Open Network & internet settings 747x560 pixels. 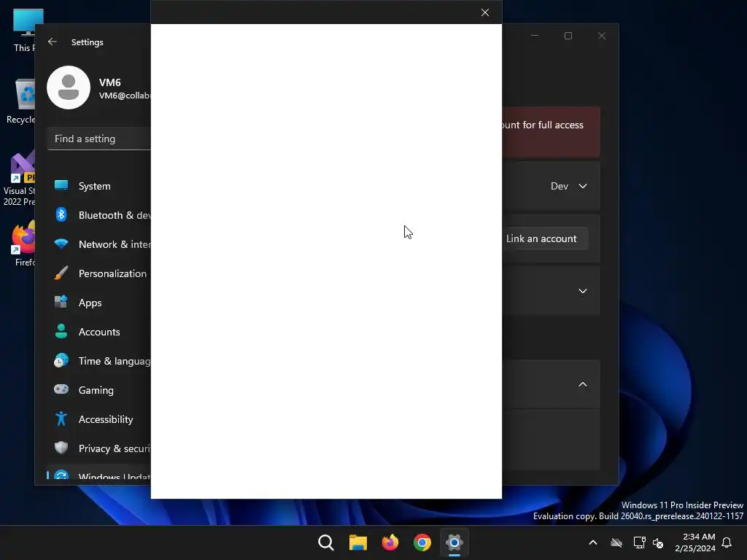tap(99, 244)
